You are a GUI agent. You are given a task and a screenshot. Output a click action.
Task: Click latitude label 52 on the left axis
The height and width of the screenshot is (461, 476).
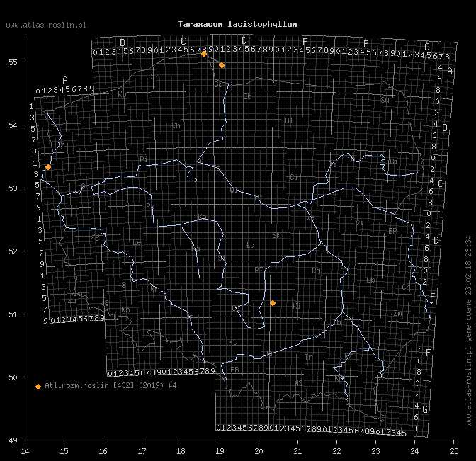coord(13,251)
